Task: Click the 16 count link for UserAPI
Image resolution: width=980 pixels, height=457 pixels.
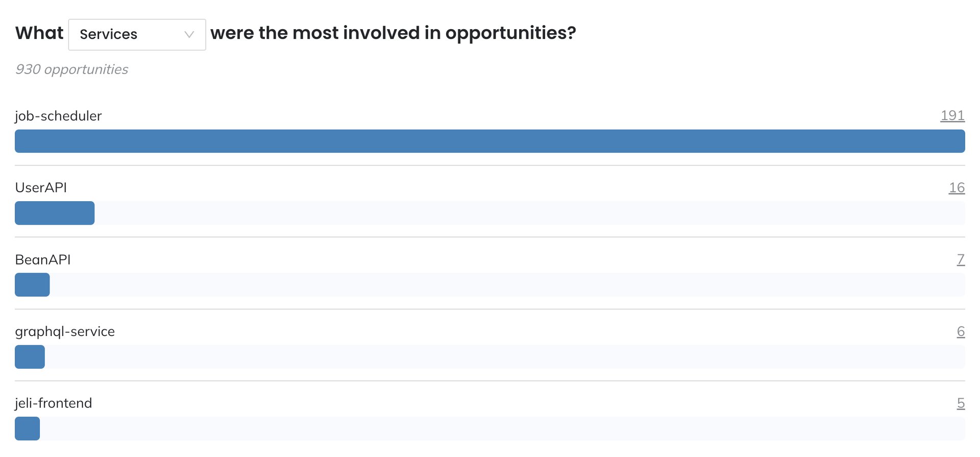Action: [x=956, y=188]
